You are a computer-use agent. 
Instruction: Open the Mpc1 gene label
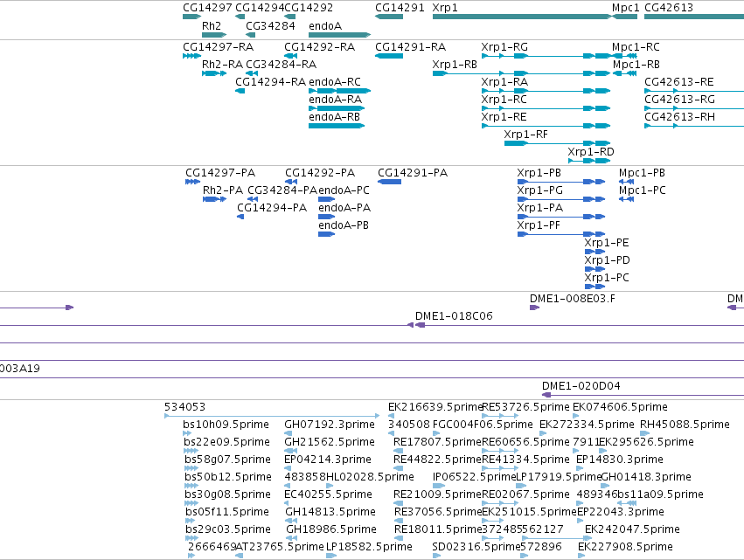point(625,8)
